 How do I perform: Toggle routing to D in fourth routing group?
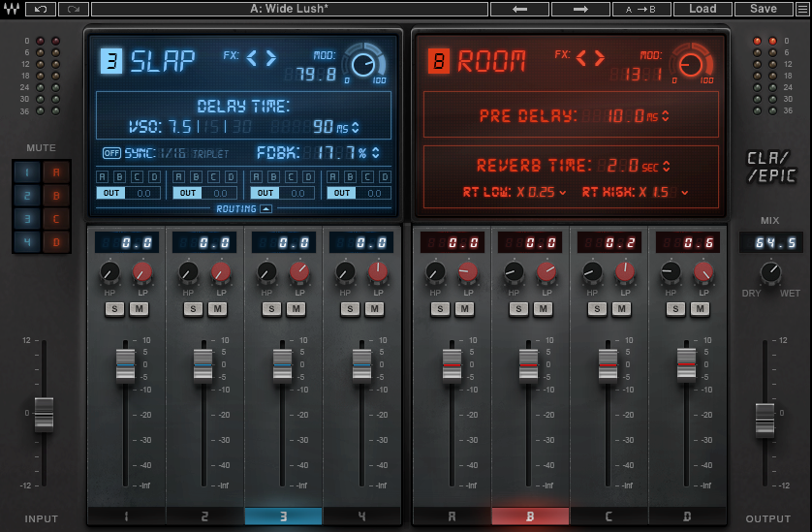point(385,177)
